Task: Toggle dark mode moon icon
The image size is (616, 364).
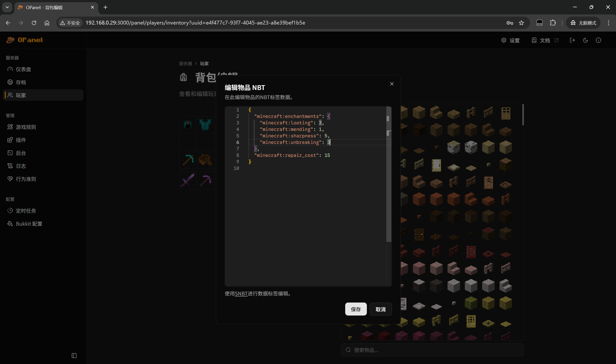Action: click(585, 40)
